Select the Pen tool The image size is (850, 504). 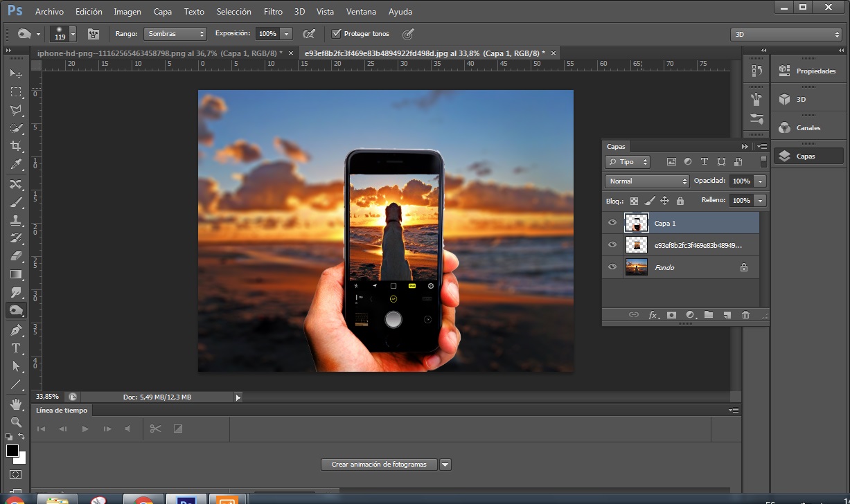point(15,330)
